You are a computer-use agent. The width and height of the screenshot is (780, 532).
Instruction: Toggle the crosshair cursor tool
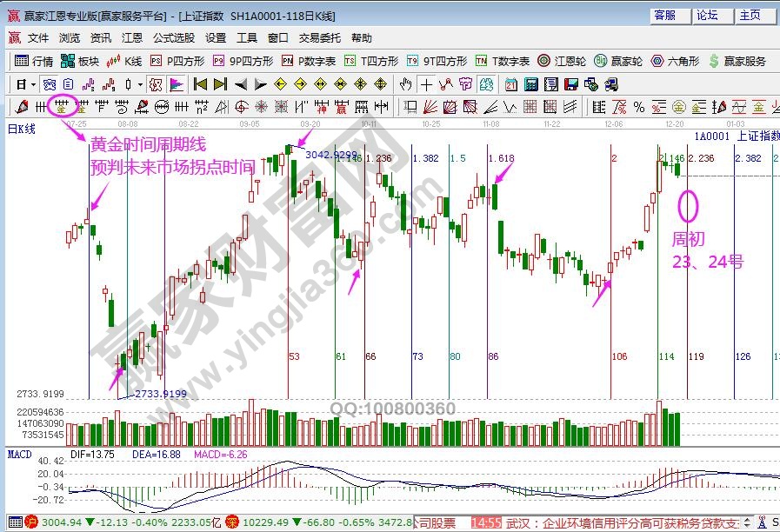point(426,84)
